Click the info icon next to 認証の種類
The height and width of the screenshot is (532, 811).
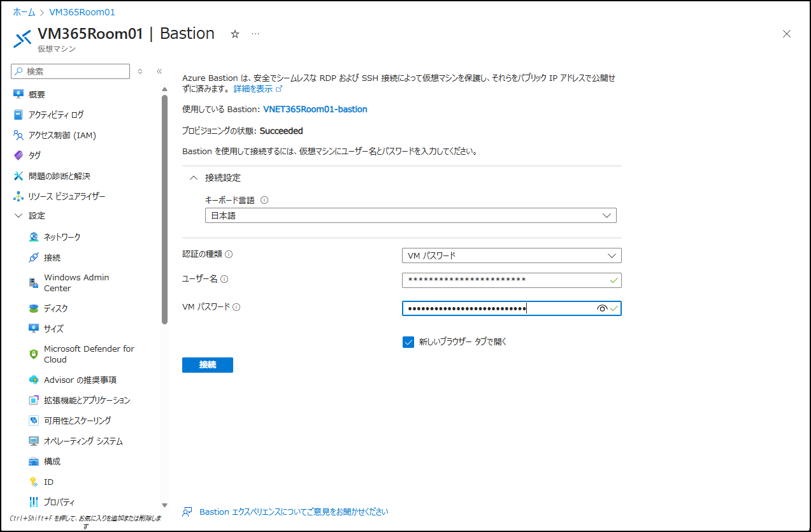point(229,254)
